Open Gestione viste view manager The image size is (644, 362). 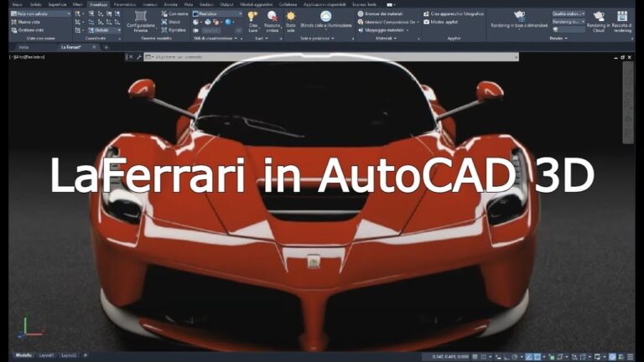point(27,30)
